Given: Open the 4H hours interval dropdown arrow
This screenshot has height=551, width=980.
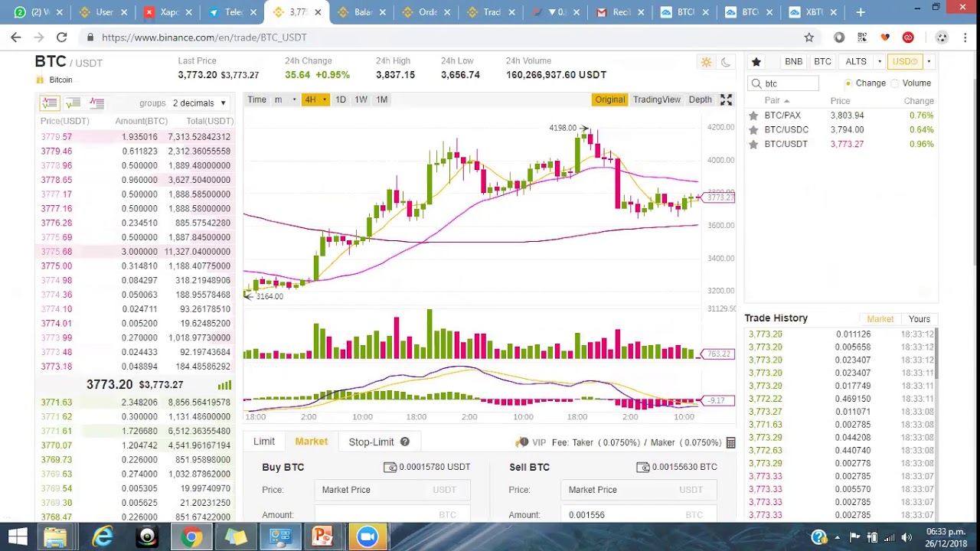Looking at the screenshot, I should (x=325, y=99).
